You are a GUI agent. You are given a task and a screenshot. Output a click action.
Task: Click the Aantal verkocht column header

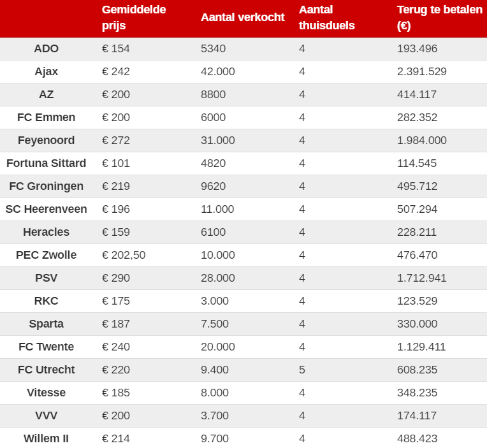(243, 17)
